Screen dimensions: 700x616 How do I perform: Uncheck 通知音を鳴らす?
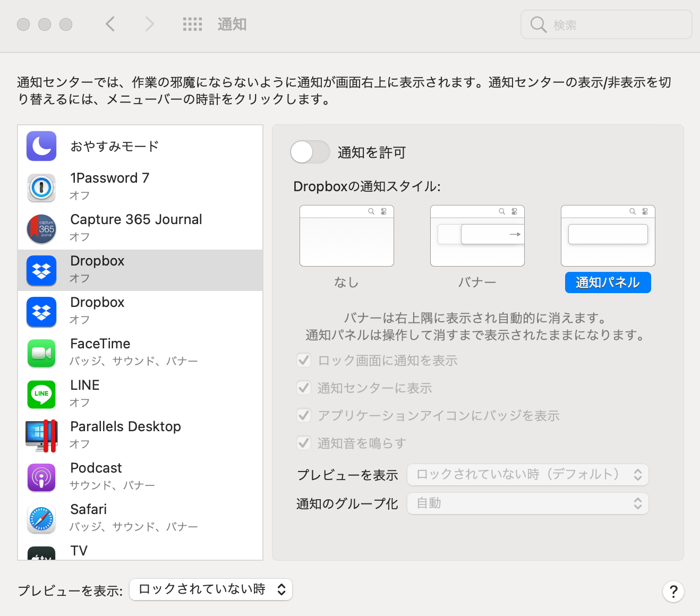coord(304,443)
